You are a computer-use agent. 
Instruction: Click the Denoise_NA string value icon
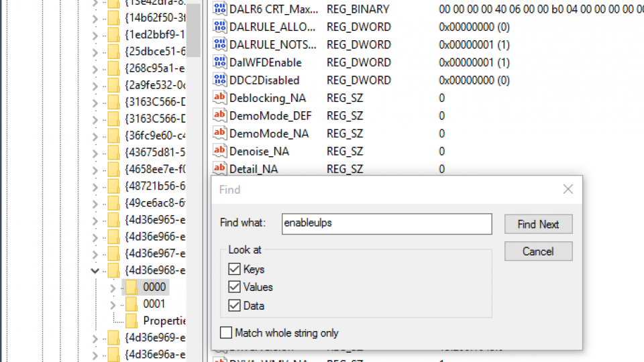tap(220, 151)
